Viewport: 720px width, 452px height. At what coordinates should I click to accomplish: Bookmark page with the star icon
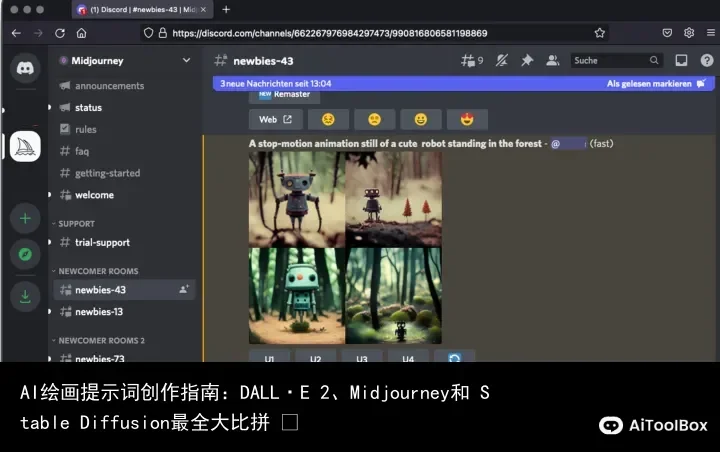click(x=600, y=33)
